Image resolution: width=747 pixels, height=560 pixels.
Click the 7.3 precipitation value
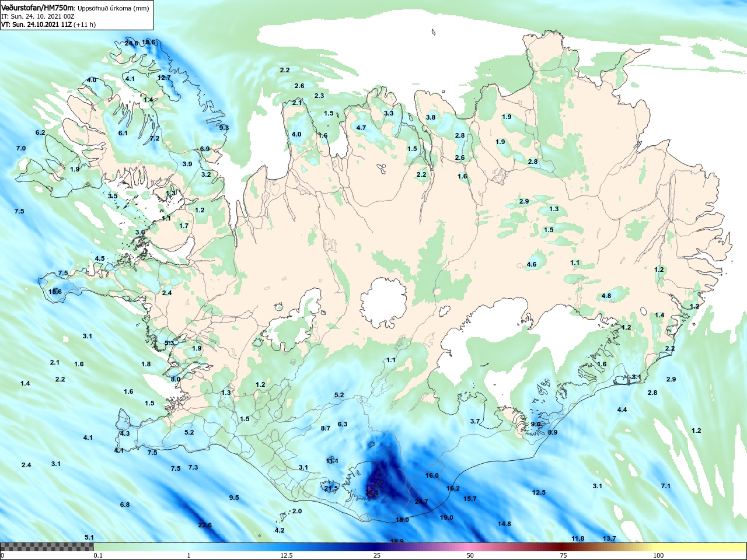[193, 467]
